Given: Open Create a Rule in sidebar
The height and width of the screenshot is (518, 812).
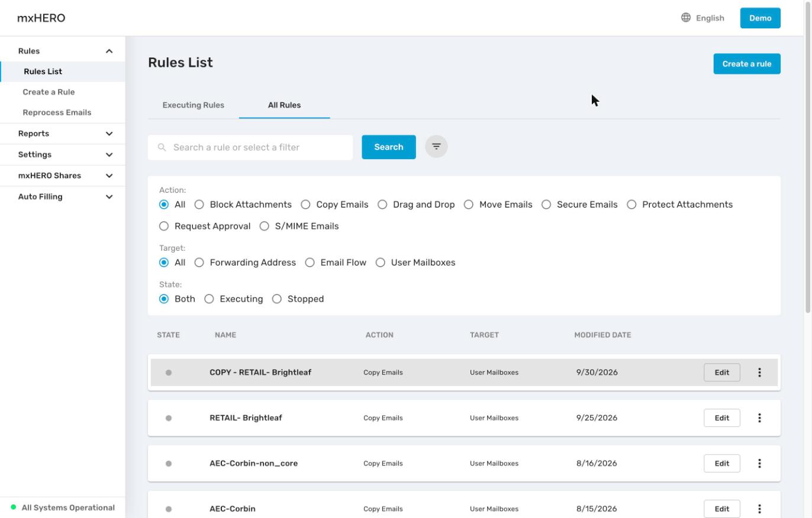Looking at the screenshot, I should (49, 92).
